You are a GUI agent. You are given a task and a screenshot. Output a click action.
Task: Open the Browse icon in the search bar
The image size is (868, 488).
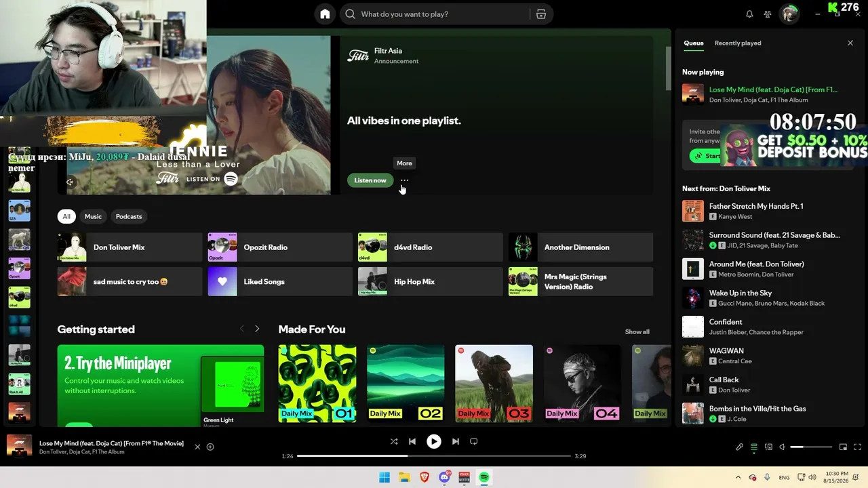(x=541, y=14)
